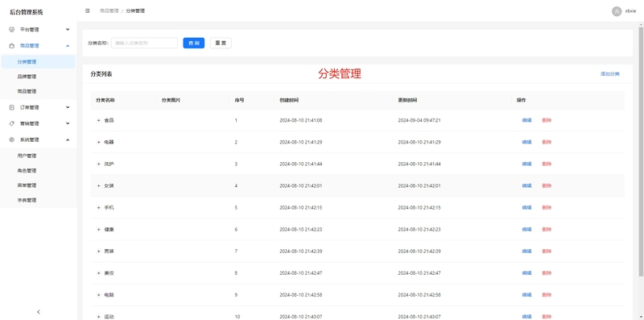644x320 pixels.
Task: Expand the 男装 category row
Action: click(x=98, y=251)
